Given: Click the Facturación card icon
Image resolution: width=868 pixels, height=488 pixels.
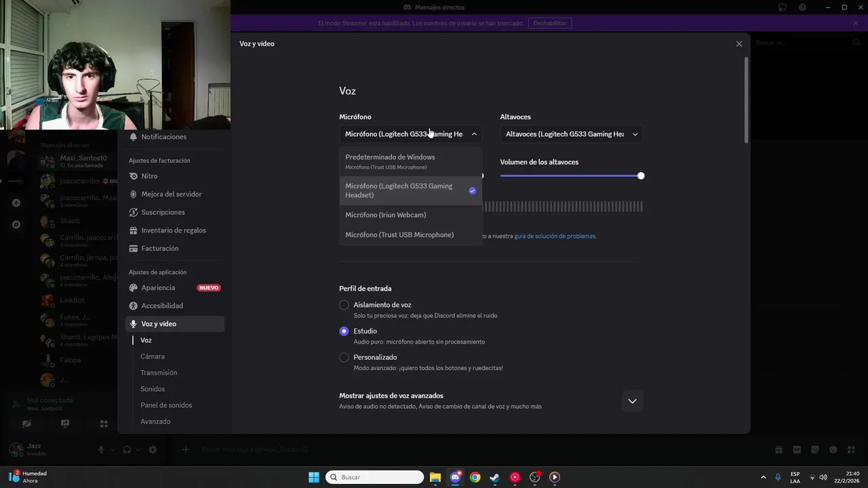Looking at the screenshot, I should click(x=134, y=249).
